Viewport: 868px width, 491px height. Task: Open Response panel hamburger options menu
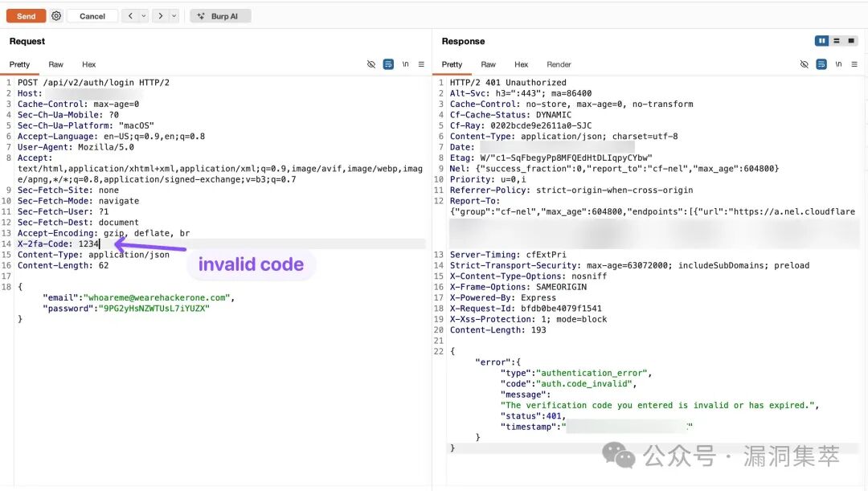pyautogui.click(x=854, y=64)
